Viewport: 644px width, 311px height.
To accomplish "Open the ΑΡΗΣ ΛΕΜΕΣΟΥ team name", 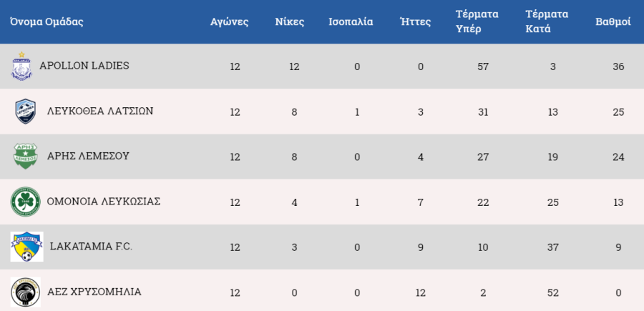I will (x=88, y=157).
